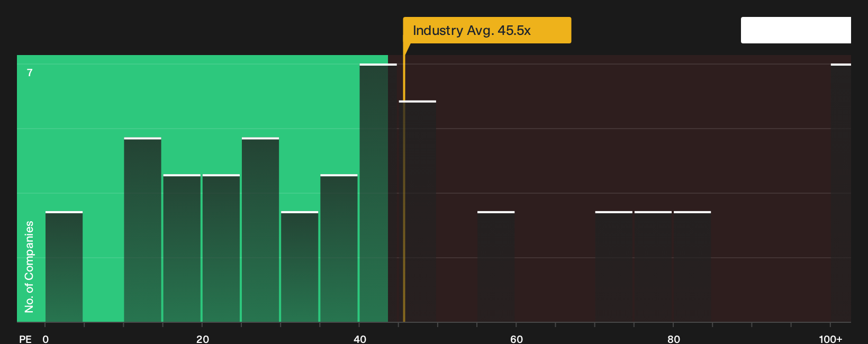Click the histogram bar at PE 20-25
This screenshot has height=344, width=868.
221,248
